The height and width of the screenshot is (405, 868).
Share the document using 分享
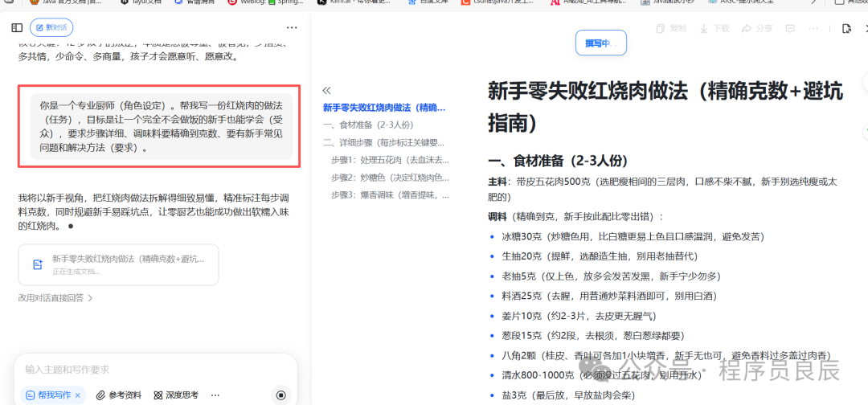(757, 28)
